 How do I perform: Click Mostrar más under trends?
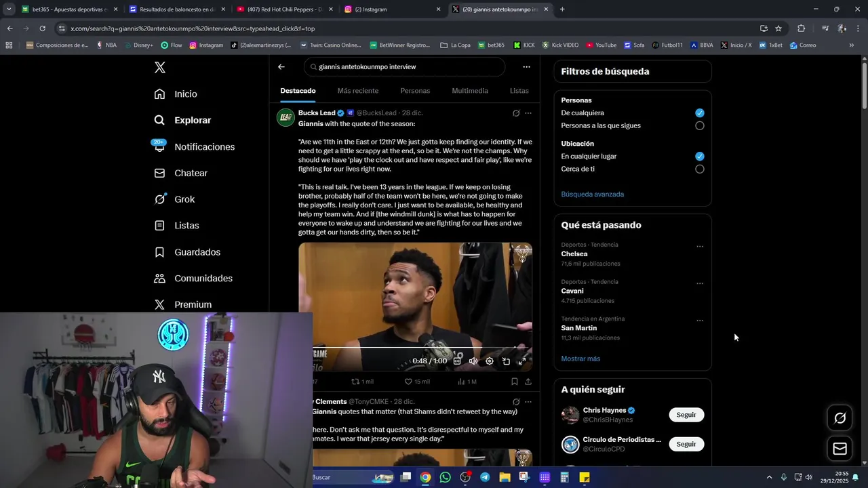coord(580,359)
